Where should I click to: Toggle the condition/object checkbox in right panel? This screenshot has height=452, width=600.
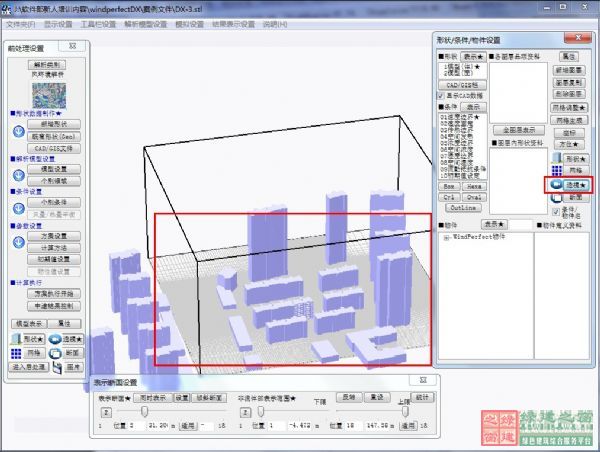[x=556, y=211]
